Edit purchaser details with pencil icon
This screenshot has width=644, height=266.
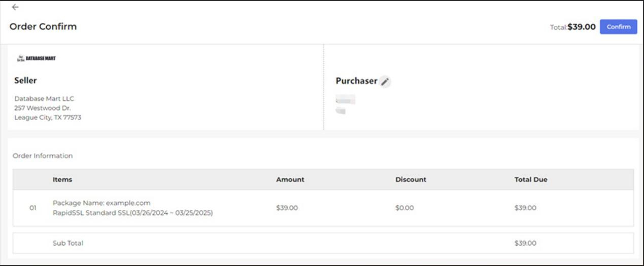point(385,82)
